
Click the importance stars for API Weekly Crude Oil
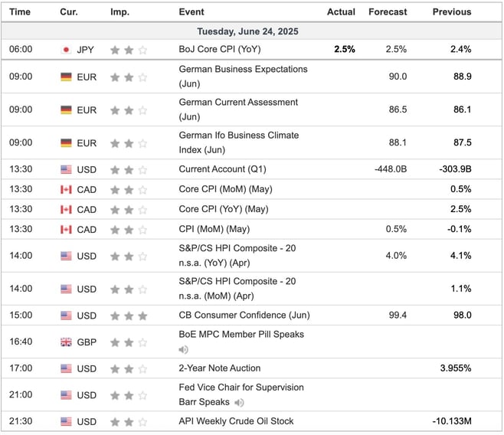129,422
